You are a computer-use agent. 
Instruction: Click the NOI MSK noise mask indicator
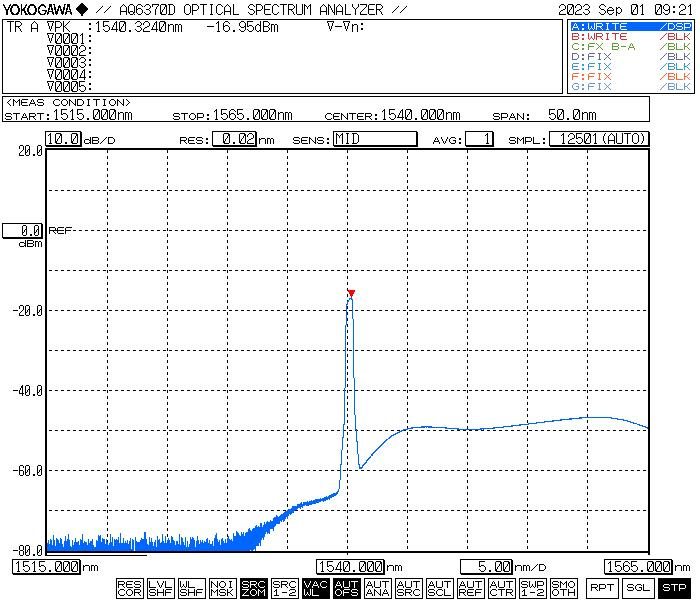coord(222,588)
